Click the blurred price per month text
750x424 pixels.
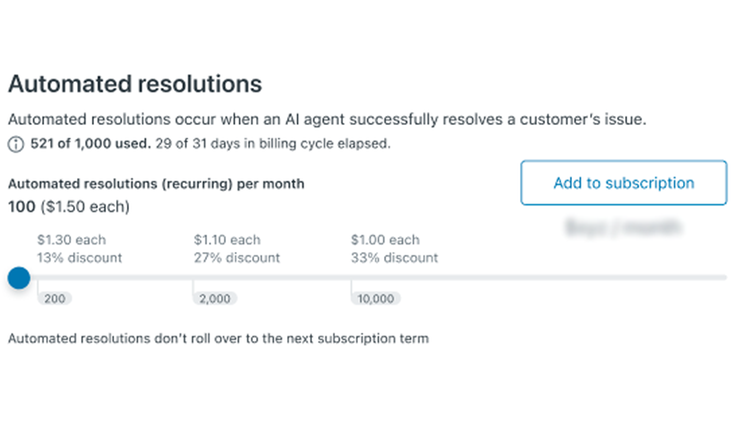pos(624,227)
